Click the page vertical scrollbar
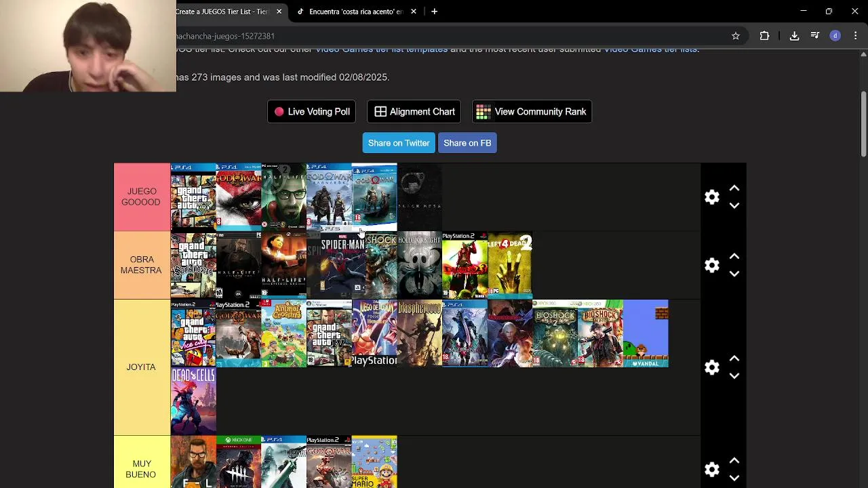The height and width of the screenshot is (488, 868). pos(863,124)
